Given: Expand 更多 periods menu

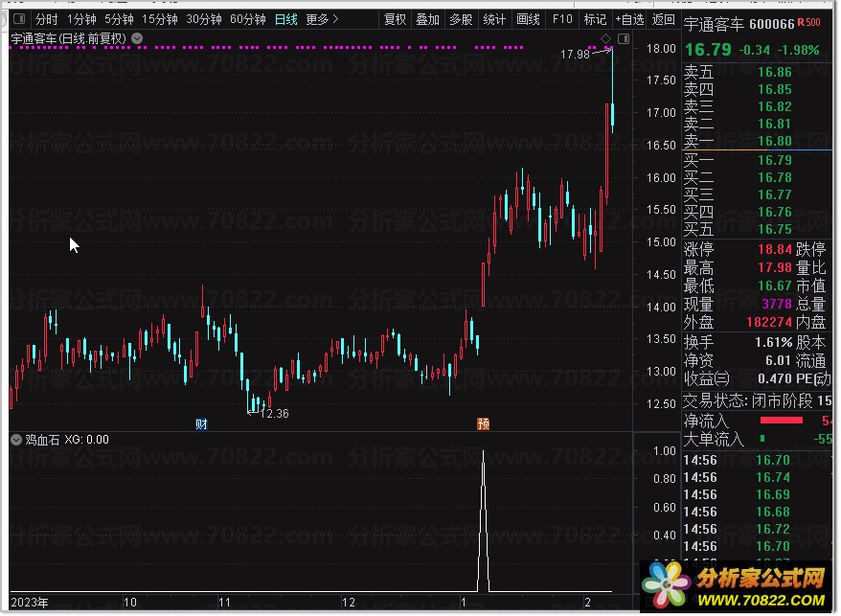Looking at the screenshot, I should coord(323,20).
